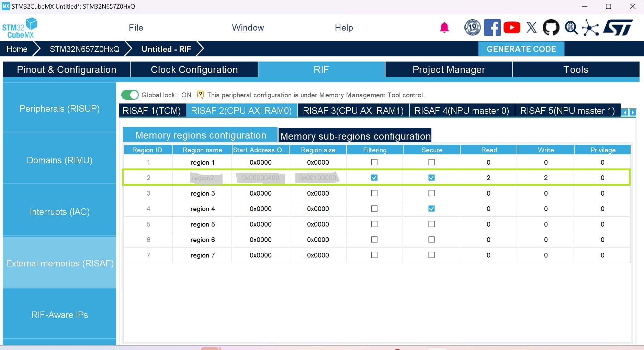Viewport: 644px width, 350px height.
Task: Open the Help menu
Action: (x=344, y=28)
